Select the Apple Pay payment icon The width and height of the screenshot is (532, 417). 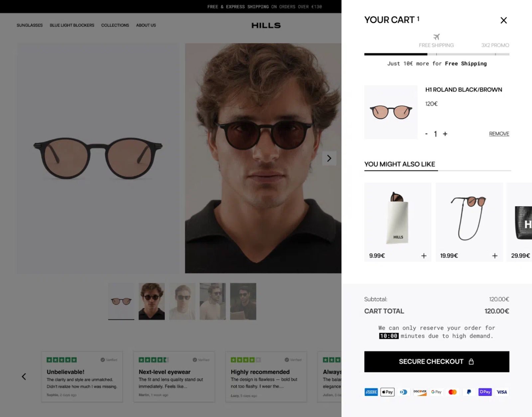[x=387, y=392]
